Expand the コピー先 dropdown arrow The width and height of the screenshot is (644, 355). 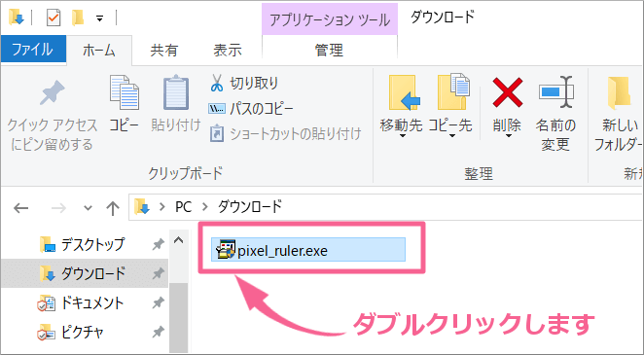point(452,136)
